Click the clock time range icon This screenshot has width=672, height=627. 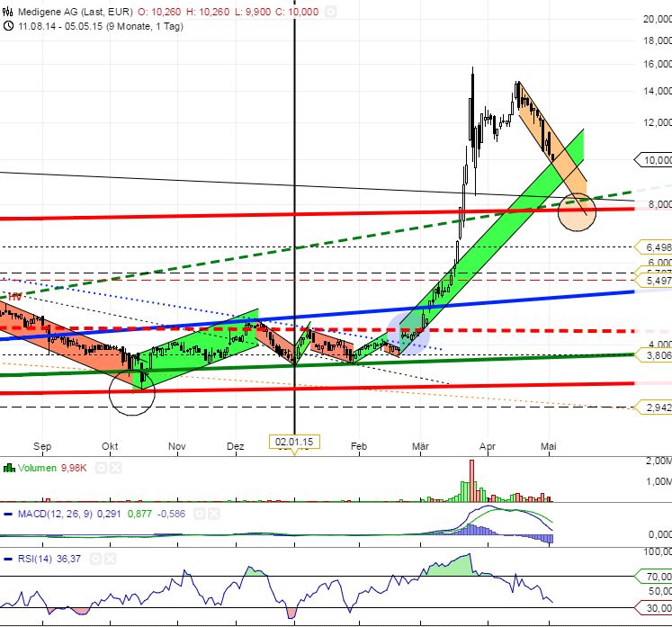pyautogui.click(x=8, y=26)
